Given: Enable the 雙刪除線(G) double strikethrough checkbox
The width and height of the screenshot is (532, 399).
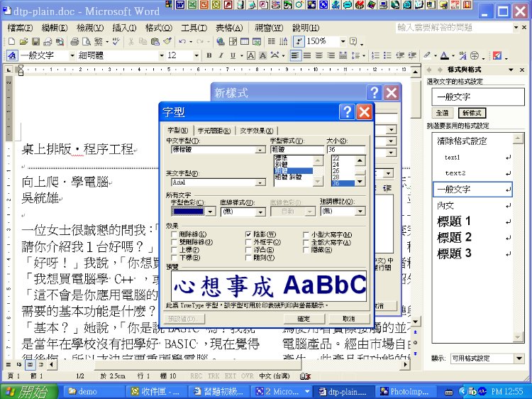Looking at the screenshot, I should click(x=174, y=242).
